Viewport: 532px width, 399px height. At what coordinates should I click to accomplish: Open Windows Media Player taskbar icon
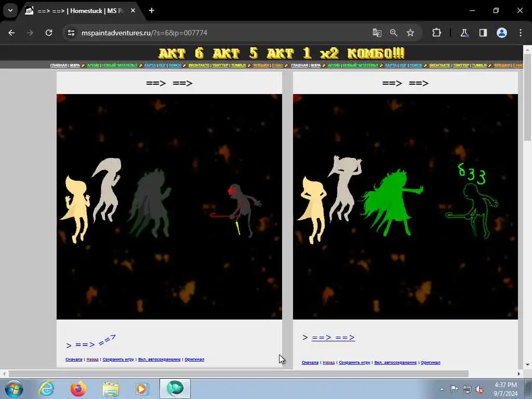142,389
